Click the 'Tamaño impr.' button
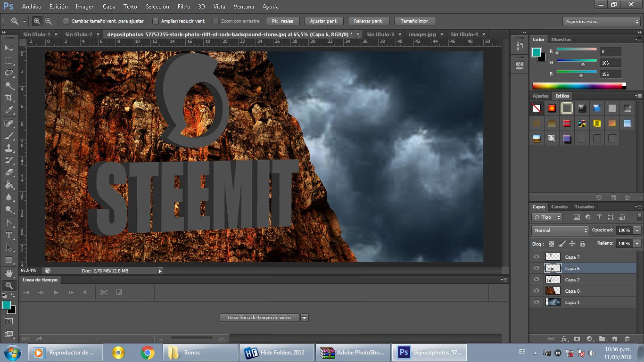The height and width of the screenshot is (362, 644). click(x=415, y=21)
